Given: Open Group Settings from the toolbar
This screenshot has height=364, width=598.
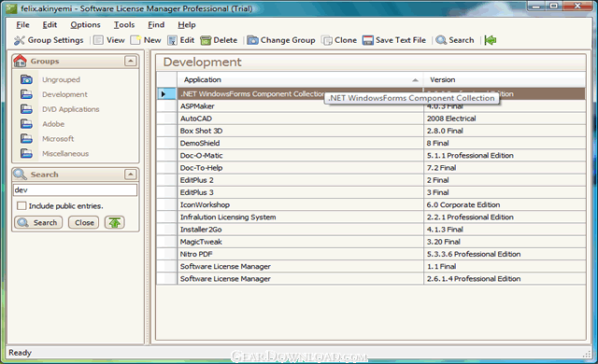Looking at the screenshot, I should click(49, 40).
